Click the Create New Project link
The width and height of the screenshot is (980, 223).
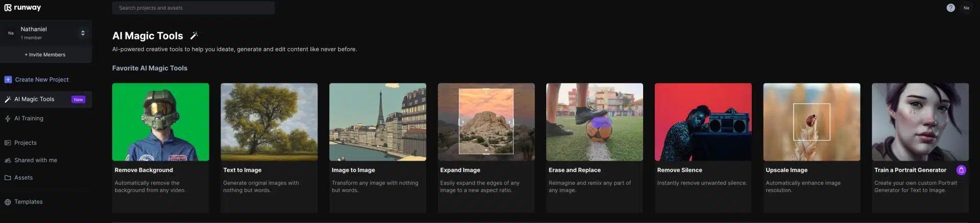click(42, 79)
